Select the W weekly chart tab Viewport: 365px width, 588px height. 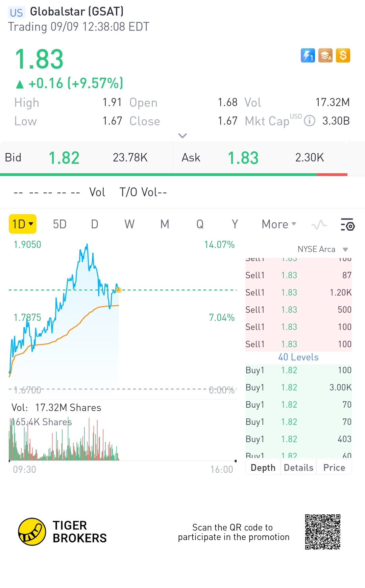129,224
